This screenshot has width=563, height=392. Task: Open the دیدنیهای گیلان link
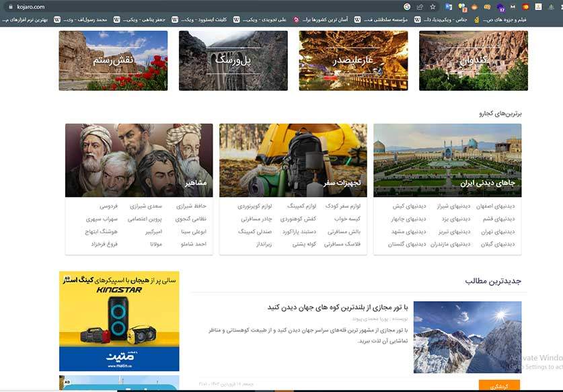[x=498, y=244]
